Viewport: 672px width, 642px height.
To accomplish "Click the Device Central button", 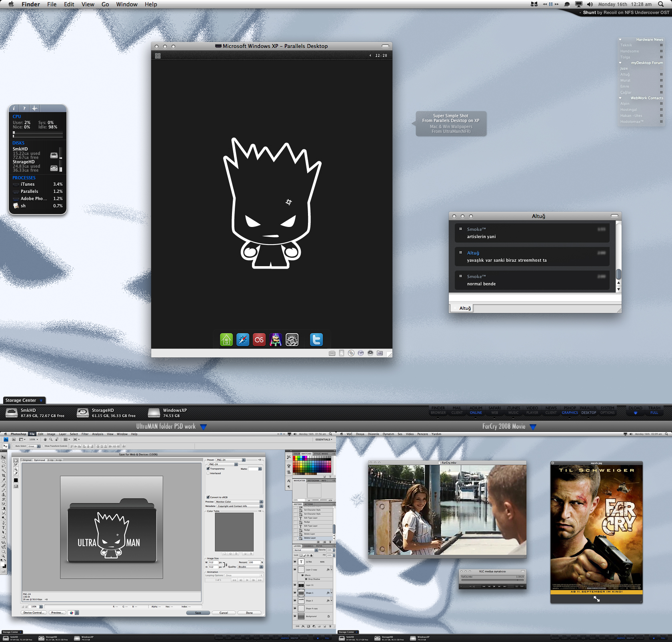I will click(x=34, y=613).
